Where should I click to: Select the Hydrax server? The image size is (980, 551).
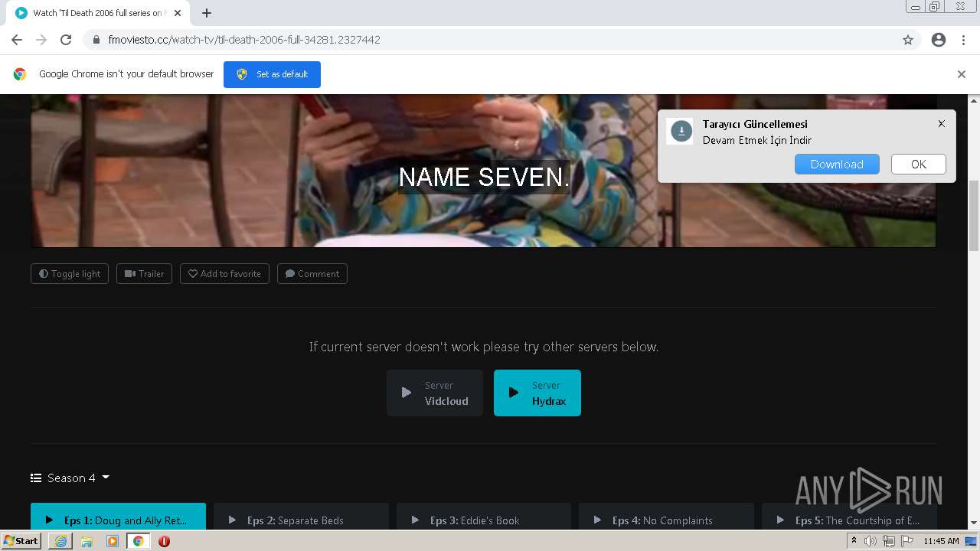coord(537,393)
